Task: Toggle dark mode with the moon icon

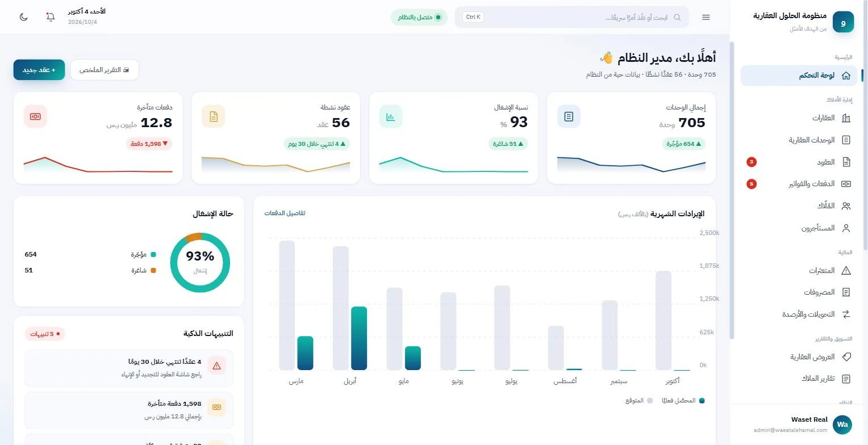Action: pyautogui.click(x=24, y=17)
